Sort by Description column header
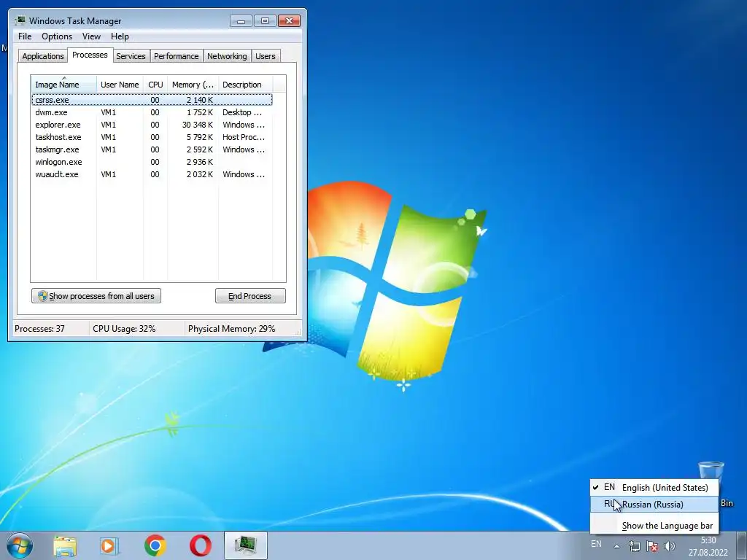 tap(245, 85)
